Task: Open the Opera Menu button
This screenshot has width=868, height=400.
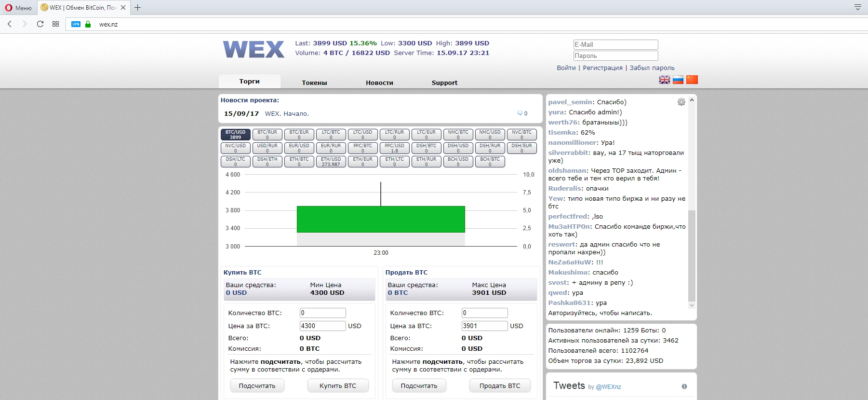Action: 18,8
